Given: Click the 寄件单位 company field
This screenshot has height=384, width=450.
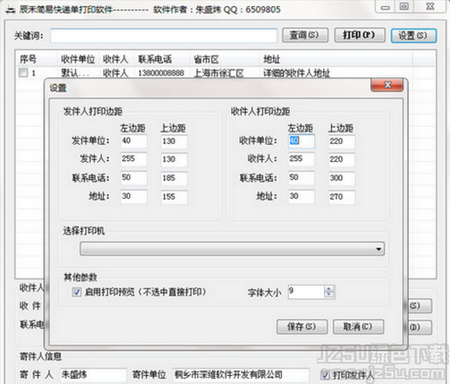Looking at the screenshot, I should pos(240,375).
